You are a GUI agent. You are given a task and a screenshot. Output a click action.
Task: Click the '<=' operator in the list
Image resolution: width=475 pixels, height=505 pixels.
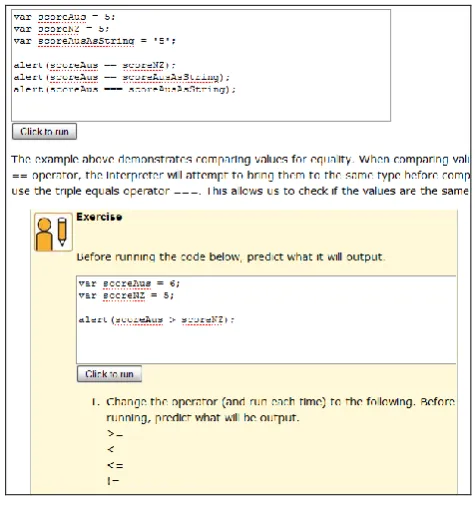[115, 465]
